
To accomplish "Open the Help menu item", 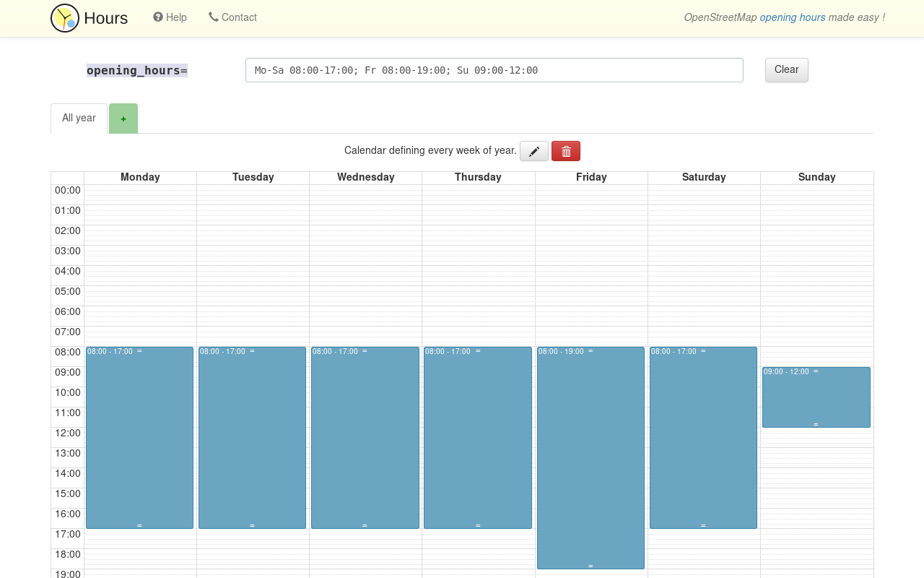I will [170, 17].
